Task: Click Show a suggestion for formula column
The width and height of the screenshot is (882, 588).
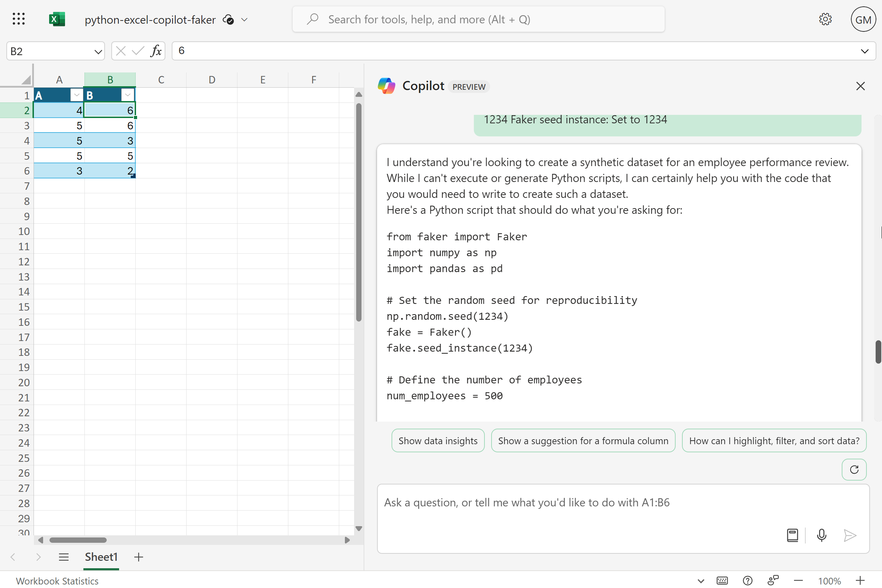Action: pyautogui.click(x=583, y=441)
